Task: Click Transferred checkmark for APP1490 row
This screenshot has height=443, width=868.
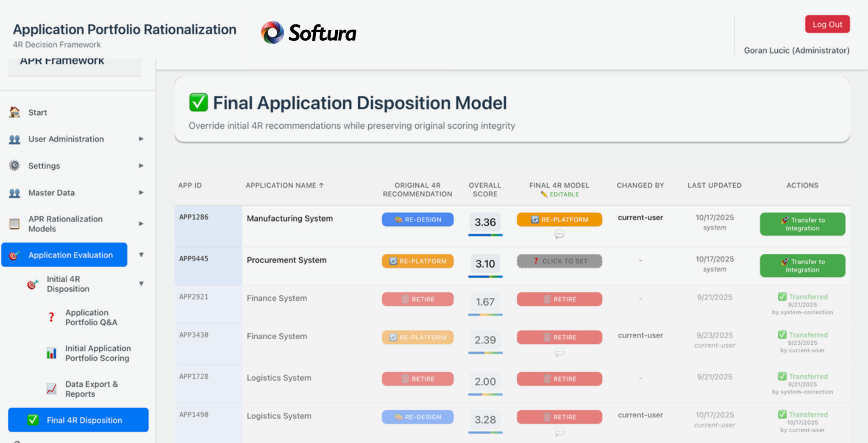Action: pyautogui.click(x=782, y=414)
